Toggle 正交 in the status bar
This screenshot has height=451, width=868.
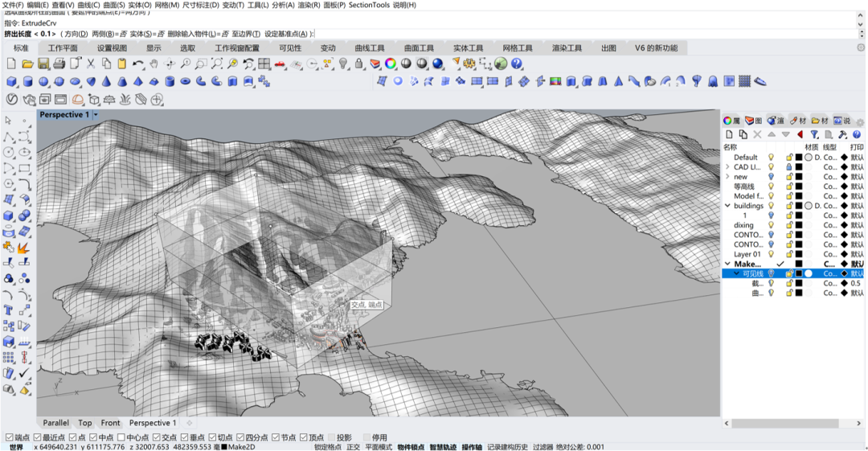point(353,447)
